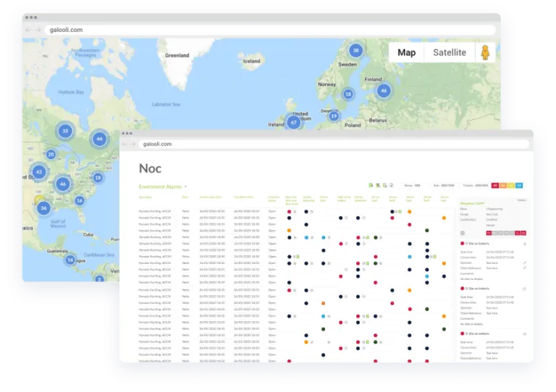Click the forward arrow in the map browser window
This screenshot has height=392, width=556.
tap(38, 30)
